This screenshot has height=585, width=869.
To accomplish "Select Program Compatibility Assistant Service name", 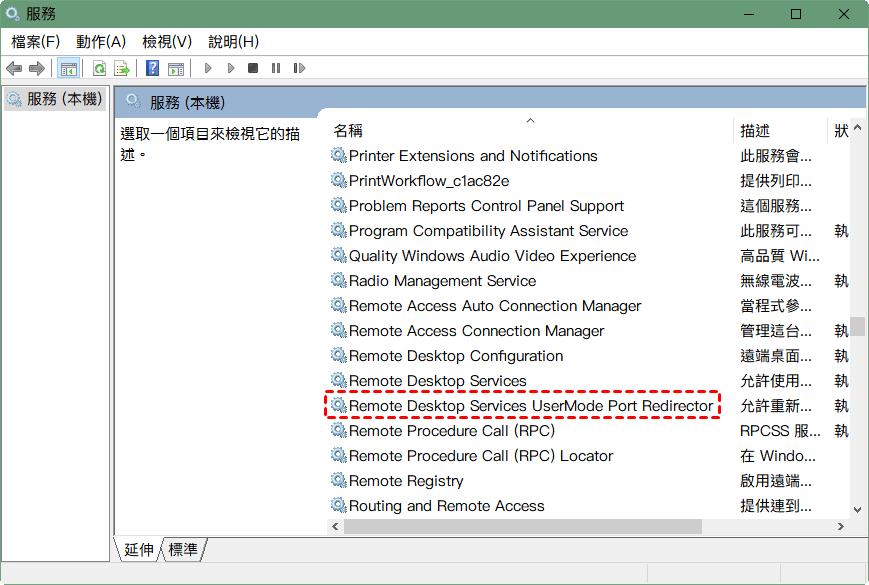I will [x=488, y=230].
